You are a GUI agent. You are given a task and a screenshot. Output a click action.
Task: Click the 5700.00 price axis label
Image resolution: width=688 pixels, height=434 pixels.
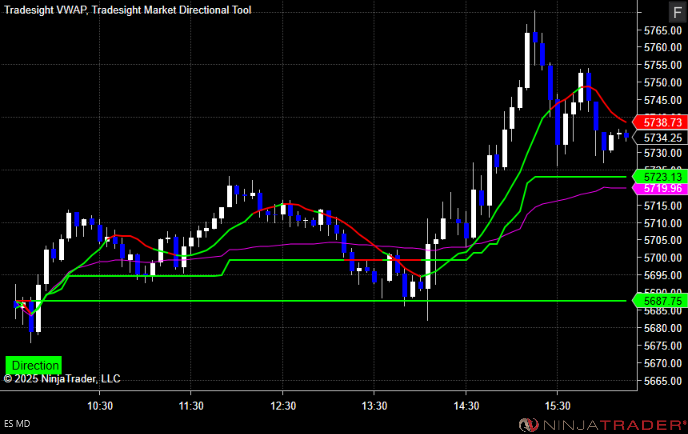pyautogui.click(x=663, y=258)
